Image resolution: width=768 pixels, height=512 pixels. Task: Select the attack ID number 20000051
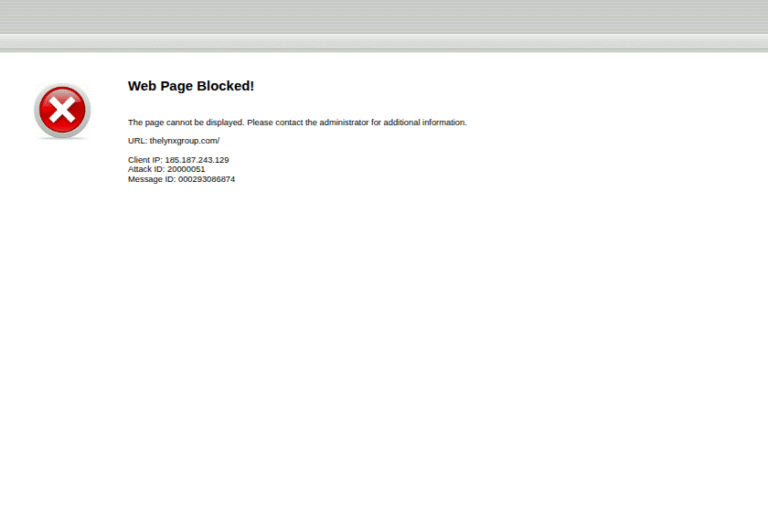(x=186, y=169)
